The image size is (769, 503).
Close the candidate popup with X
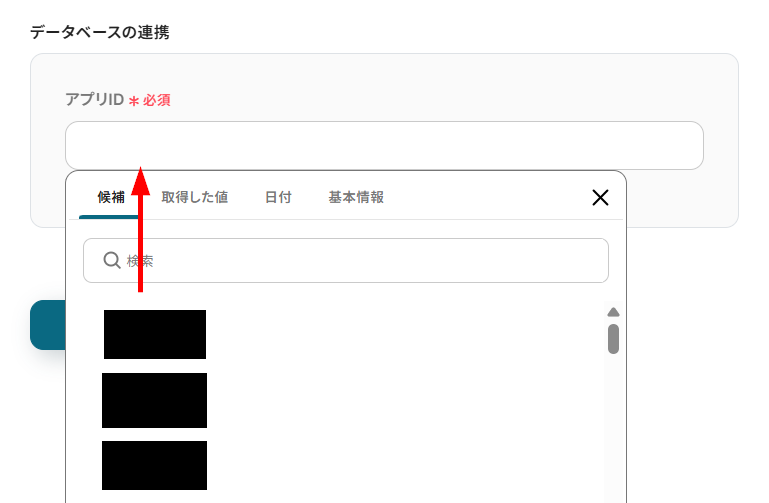[x=600, y=198]
